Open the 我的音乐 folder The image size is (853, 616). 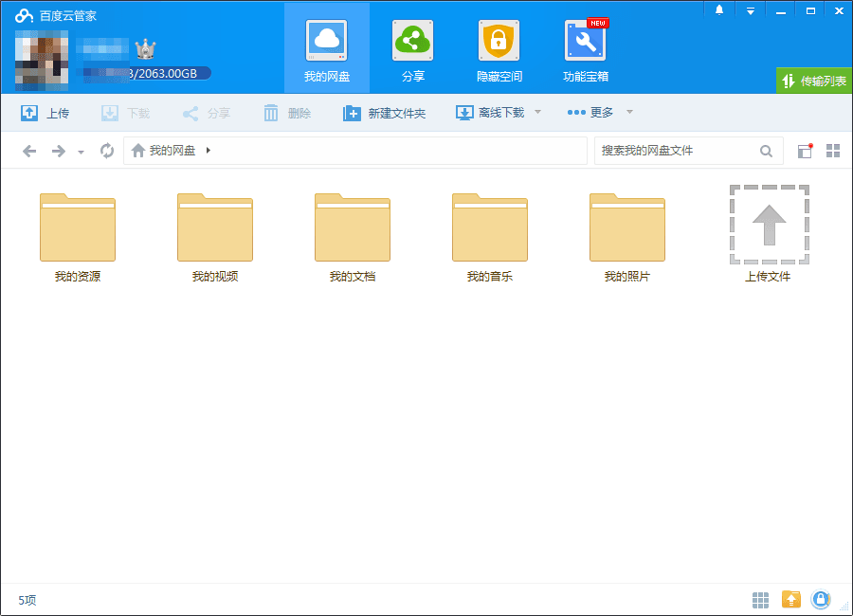coord(489,227)
